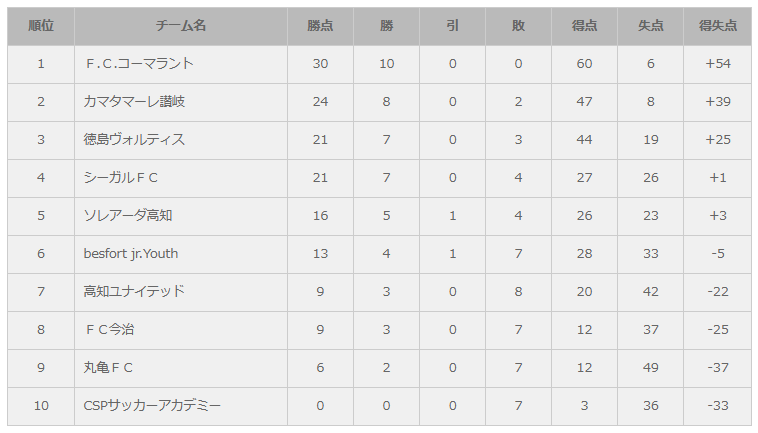Select the シーガルＦＣ team cell
Viewport: 758px width, 433px height.
(121, 178)
